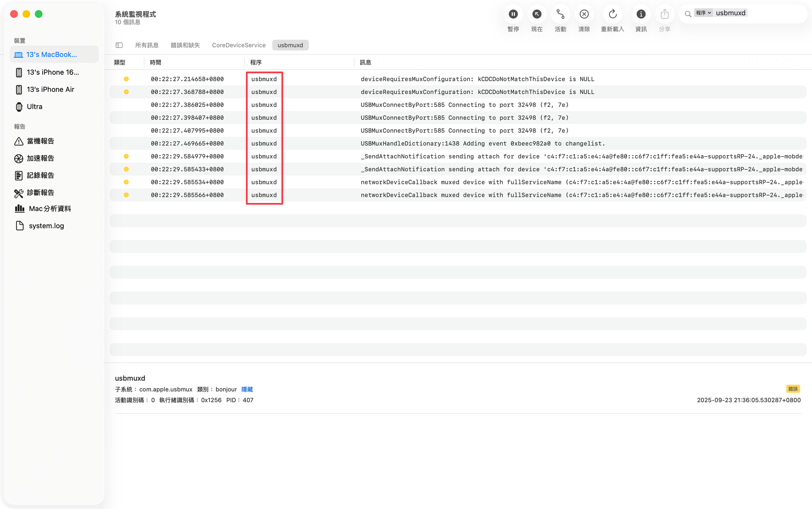Pause log streaming with 暫停 button
Screen dimensions: 812x509
513,15
